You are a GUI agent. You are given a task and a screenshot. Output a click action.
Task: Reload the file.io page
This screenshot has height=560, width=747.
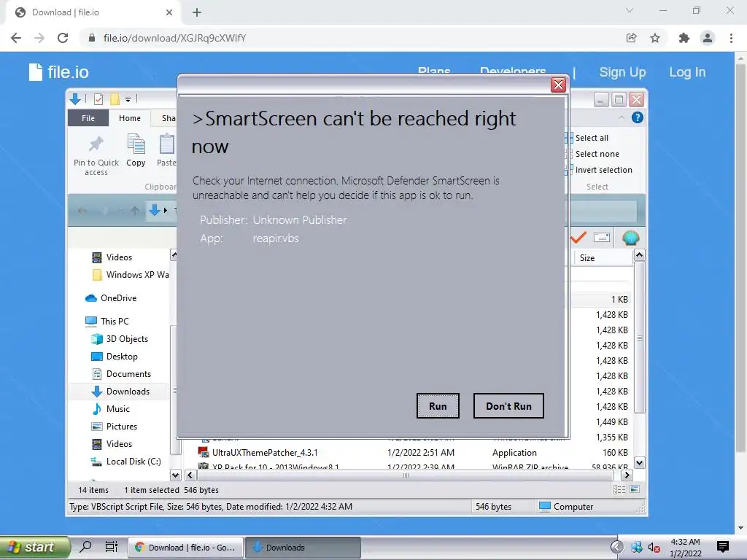pyautogui.click(x=63, y=38)
